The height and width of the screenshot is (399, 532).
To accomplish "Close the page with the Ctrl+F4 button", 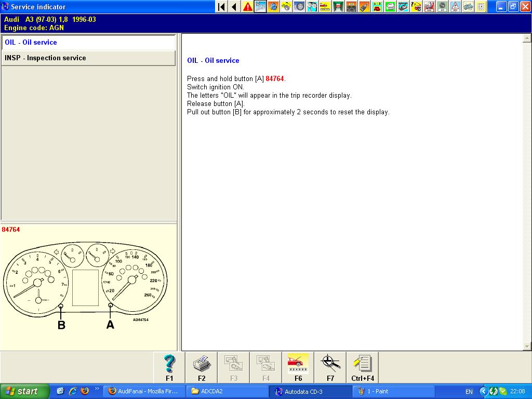I will 363,368.
